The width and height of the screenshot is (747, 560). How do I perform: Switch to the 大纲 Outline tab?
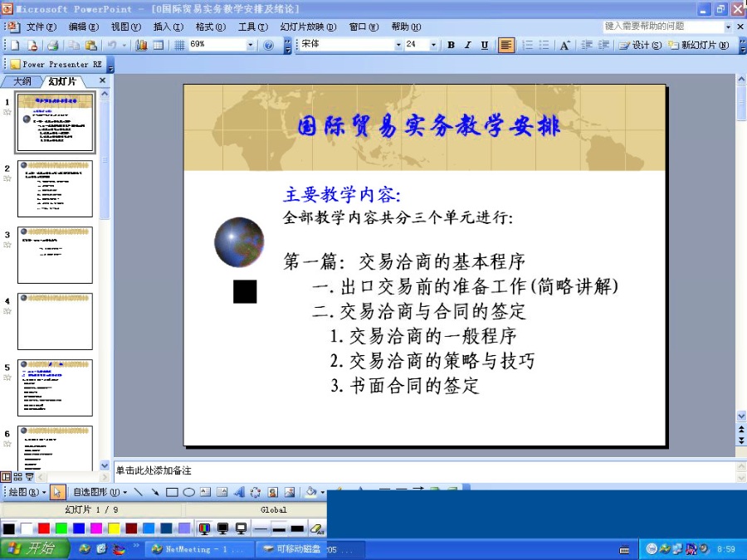(x=22, y=81)
